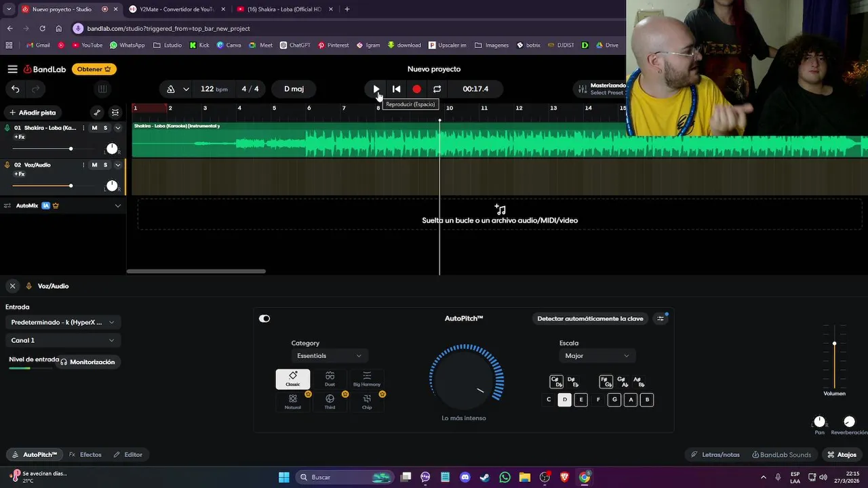Viewport: 868px width, 488px height.
Task: Expand the Shakira - Loba track chevron
Action: (117, 127)
